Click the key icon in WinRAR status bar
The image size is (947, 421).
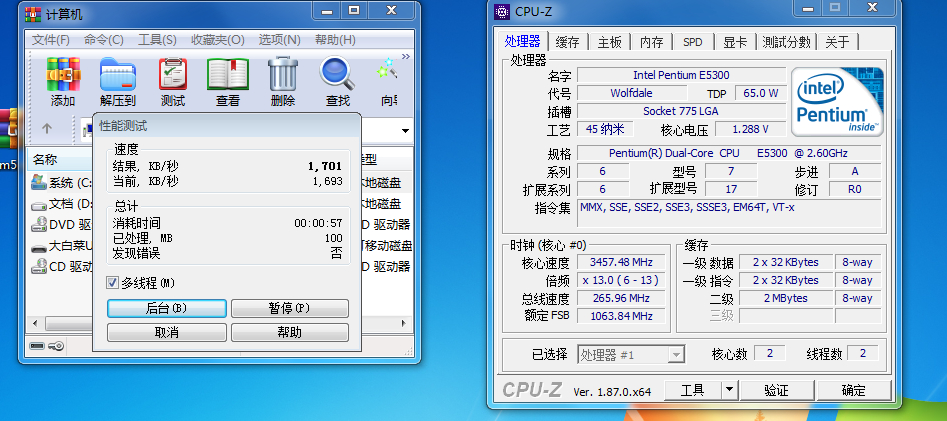pyautogui.click(x=56, y=345)
